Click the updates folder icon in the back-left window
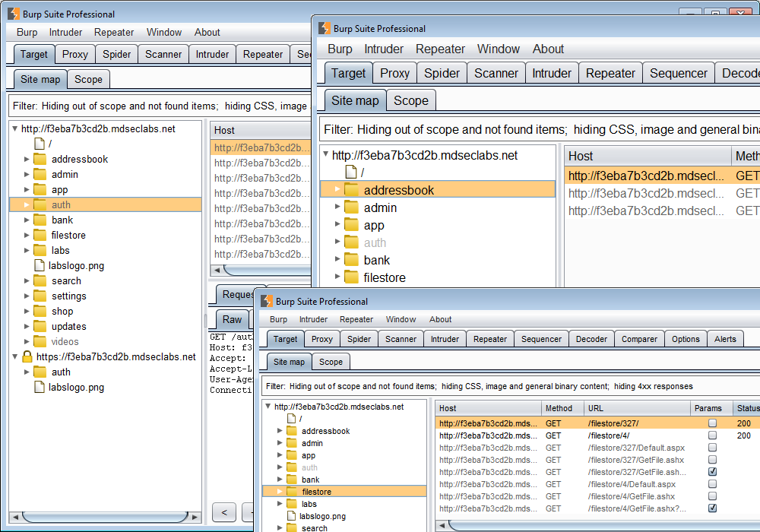The height and width of the screenshot is (532, 760). [40, 327]
